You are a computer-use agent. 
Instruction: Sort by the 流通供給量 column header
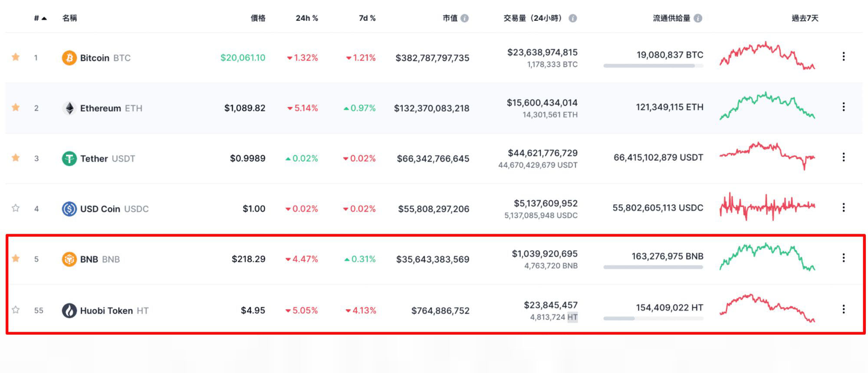[671, 18]
